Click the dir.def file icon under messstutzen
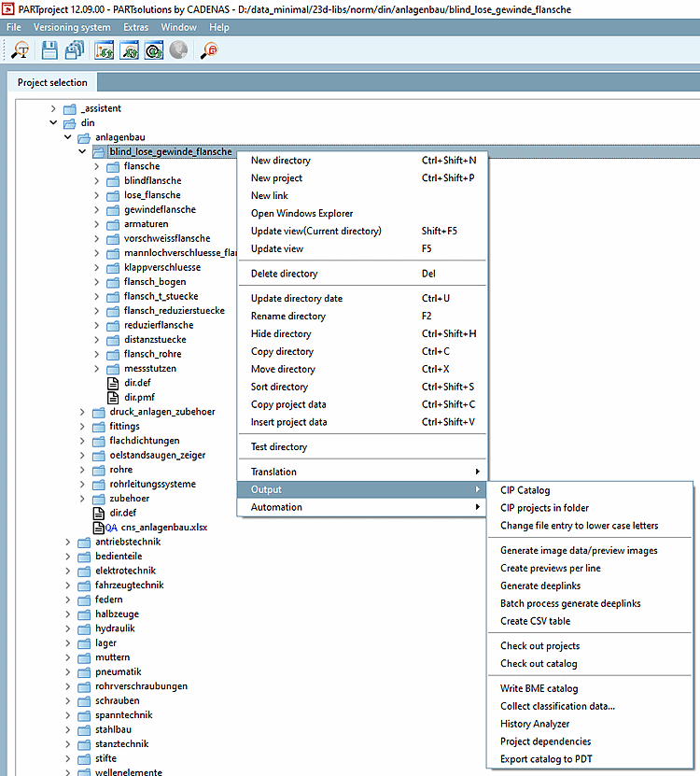This screenshot has width=700, height=776. point(113,383)
